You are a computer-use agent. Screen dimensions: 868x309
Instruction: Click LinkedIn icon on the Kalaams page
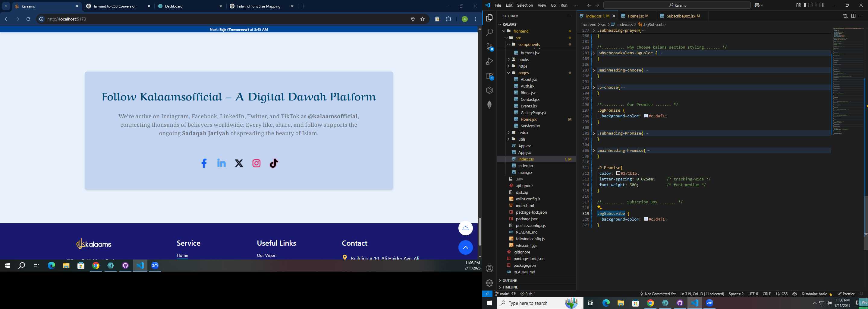[x=222, y=163]
